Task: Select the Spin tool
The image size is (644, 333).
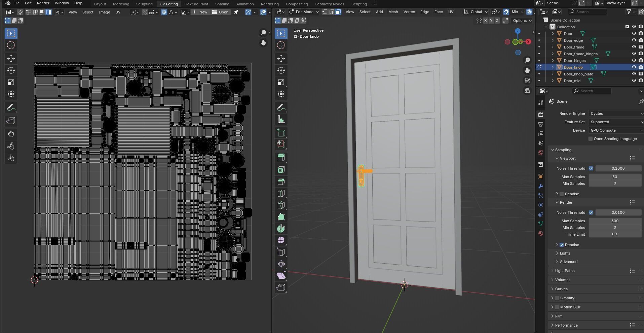Action: (281, 229)
